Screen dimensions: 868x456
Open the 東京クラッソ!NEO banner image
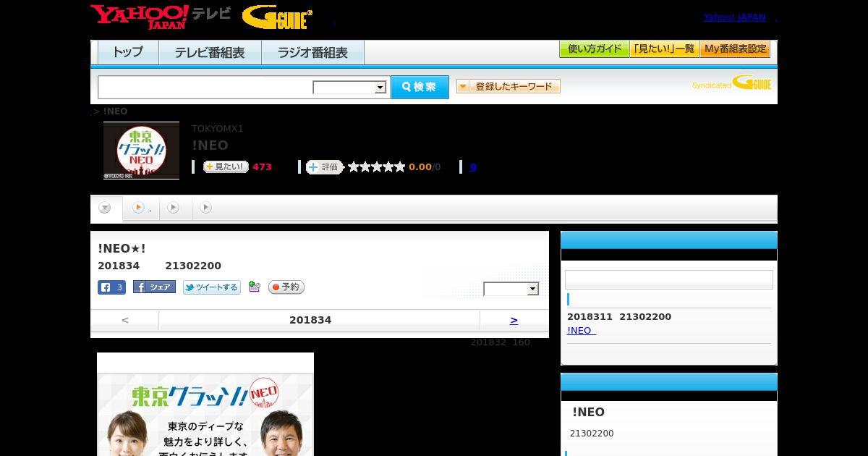(x=205, y=404)
